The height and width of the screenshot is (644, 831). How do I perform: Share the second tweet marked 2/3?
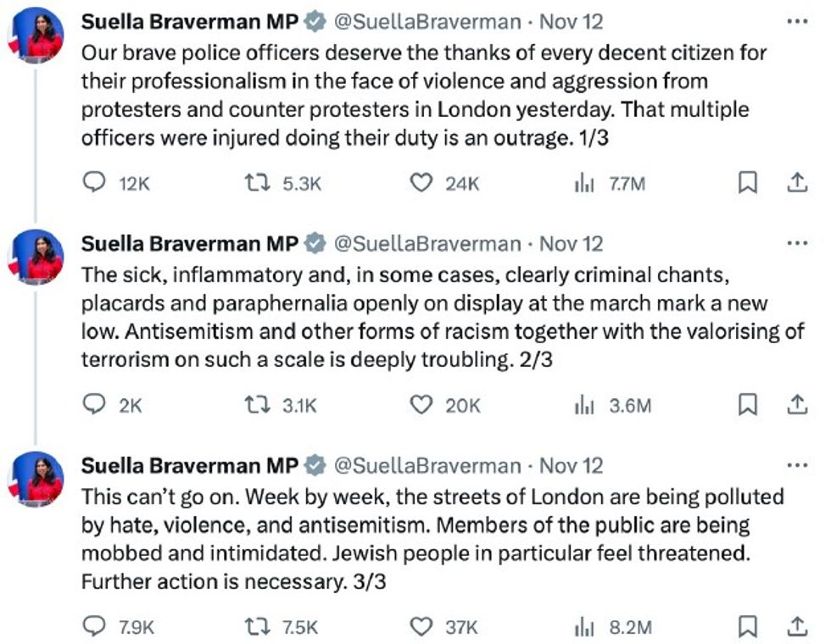[797, 405]
